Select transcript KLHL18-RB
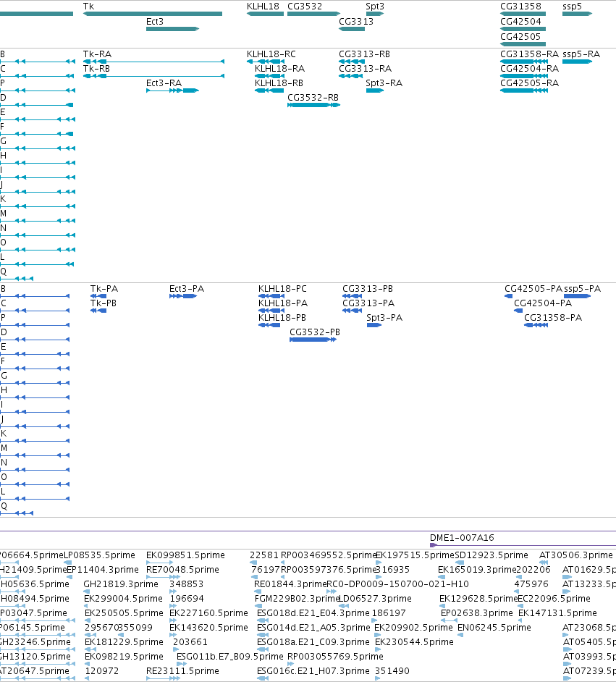Screen dimensions: 616x682 click(269, 90)
